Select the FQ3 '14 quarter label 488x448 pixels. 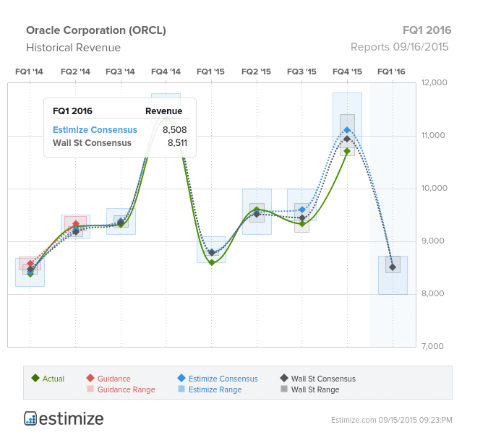pos(120,72)
